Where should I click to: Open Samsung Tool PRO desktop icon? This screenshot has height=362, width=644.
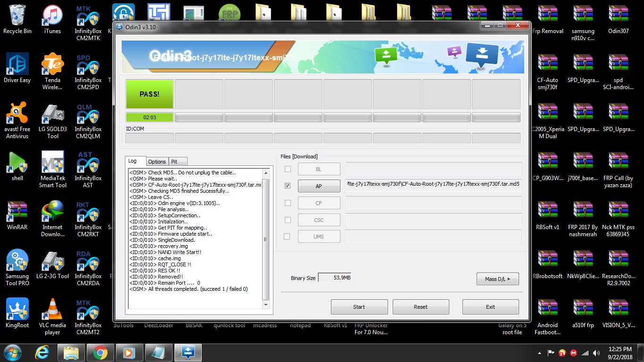(x=17, y=268)
